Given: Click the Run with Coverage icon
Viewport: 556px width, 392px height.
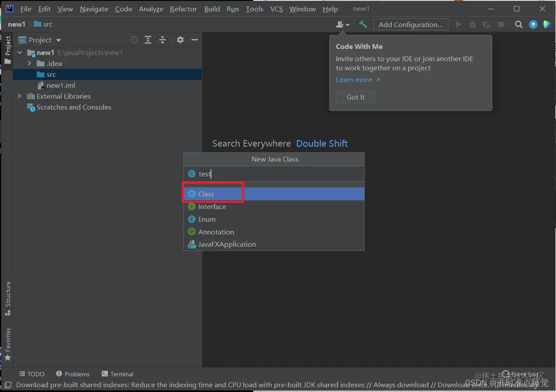Looking at the screenshot, I should pyautogui.click(x=486, y=24).
